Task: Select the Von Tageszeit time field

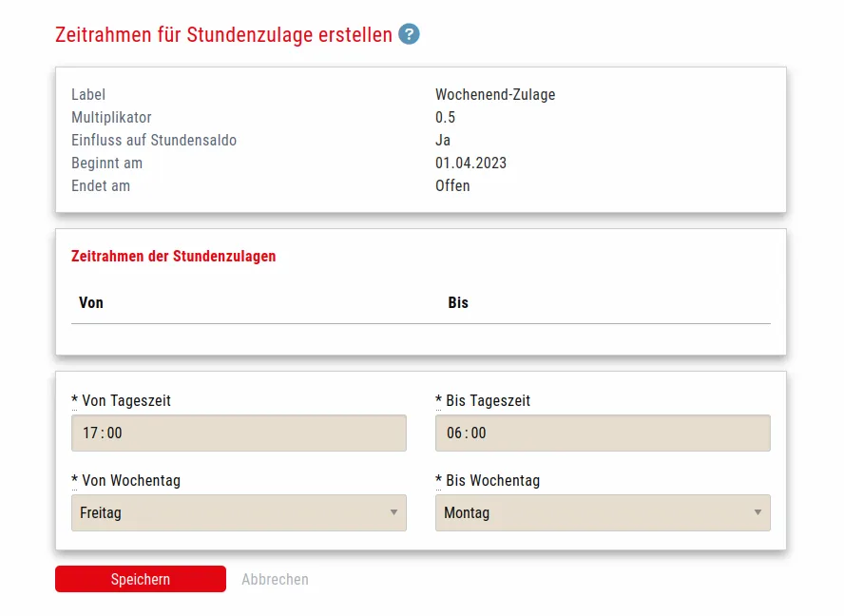Action: 238,433
